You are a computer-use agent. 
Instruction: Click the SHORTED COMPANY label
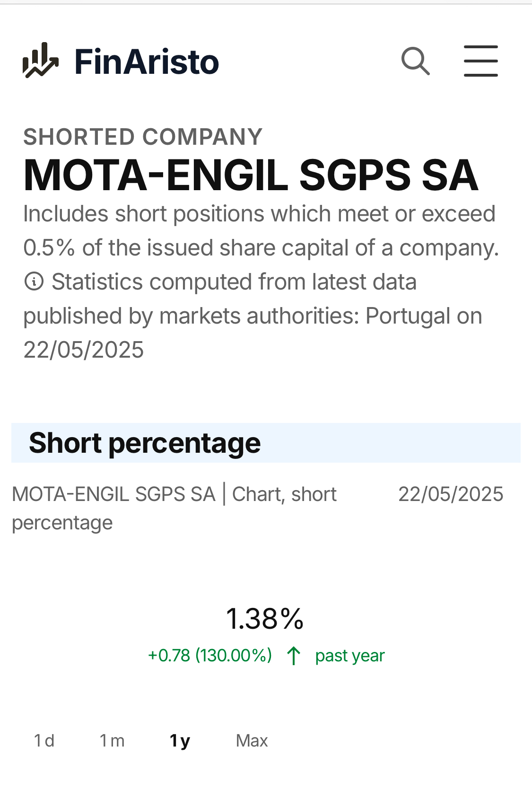(143, 137)
